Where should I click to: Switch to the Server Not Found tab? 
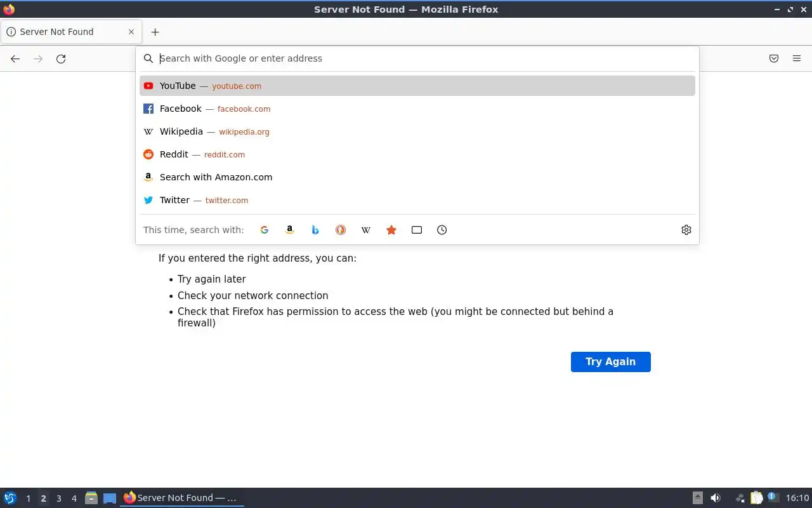(71, 32)
